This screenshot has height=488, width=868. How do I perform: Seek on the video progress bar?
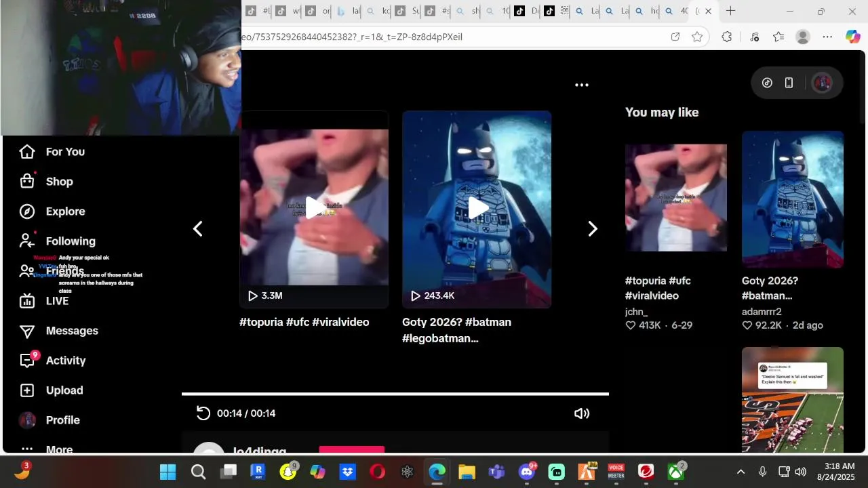coord(395,394)
